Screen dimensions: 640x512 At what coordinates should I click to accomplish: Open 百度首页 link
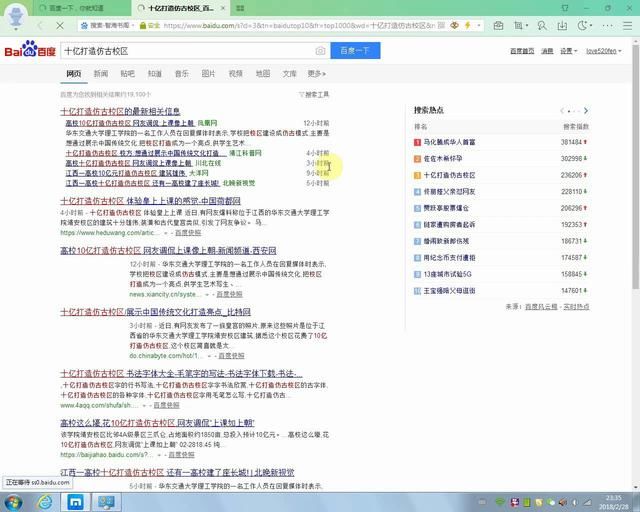pyautogui.click(x=522, y=51)
